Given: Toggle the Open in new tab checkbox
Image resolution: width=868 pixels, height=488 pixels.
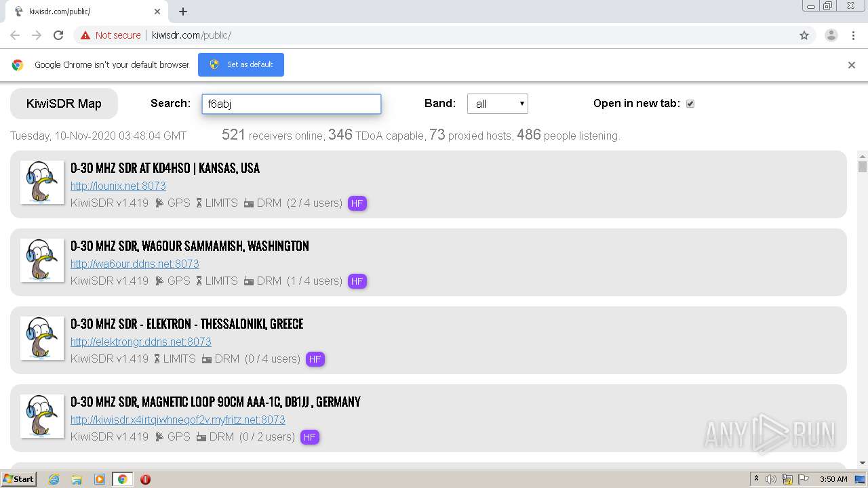Looking at the screenshot, I should click(x=690, y=104).
